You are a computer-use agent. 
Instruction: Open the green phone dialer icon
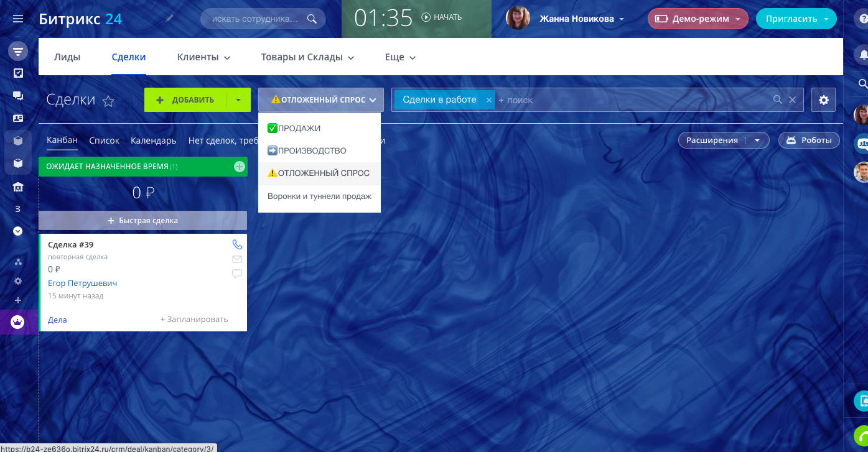(862, 435)
